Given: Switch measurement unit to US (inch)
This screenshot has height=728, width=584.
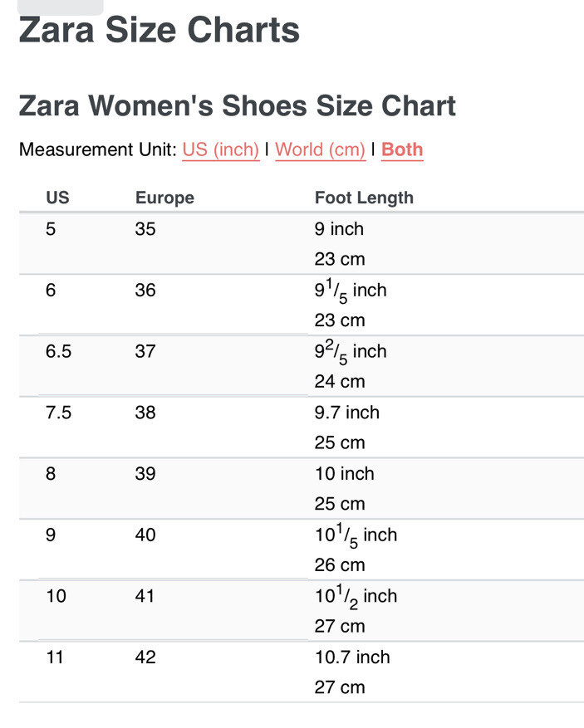Looking at the screenshot, I should tap(220, 150).
